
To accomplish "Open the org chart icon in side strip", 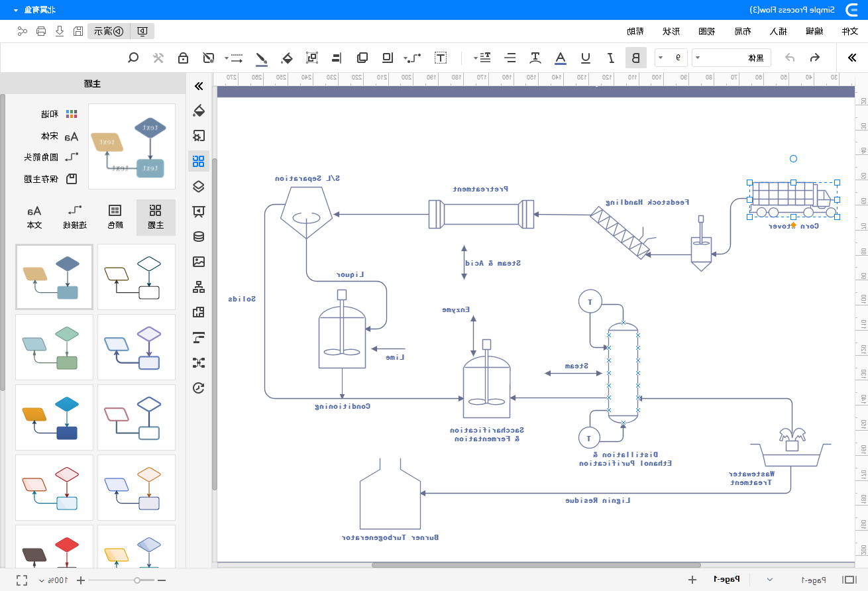I will tap(198, 287).
